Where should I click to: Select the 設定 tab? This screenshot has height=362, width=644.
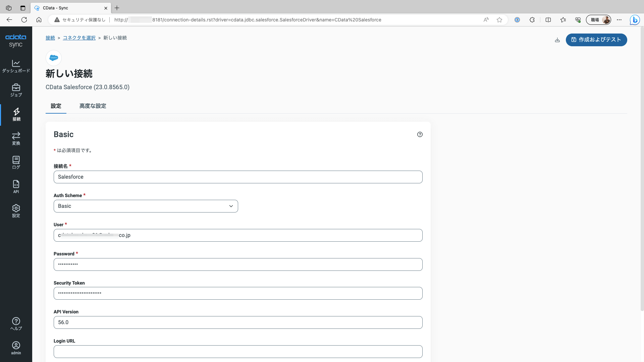(x=56, y=106)
